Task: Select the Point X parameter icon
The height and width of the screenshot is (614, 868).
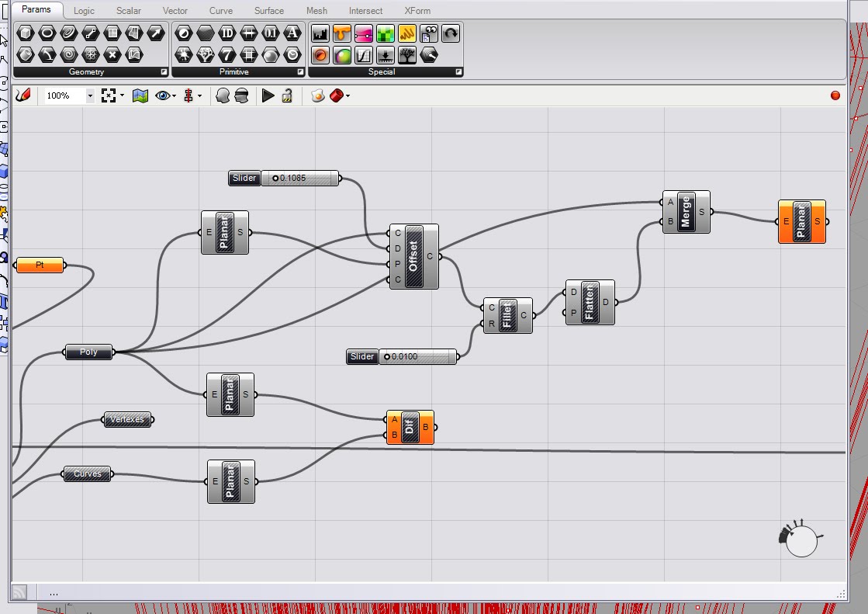Action: coord(112,55)
